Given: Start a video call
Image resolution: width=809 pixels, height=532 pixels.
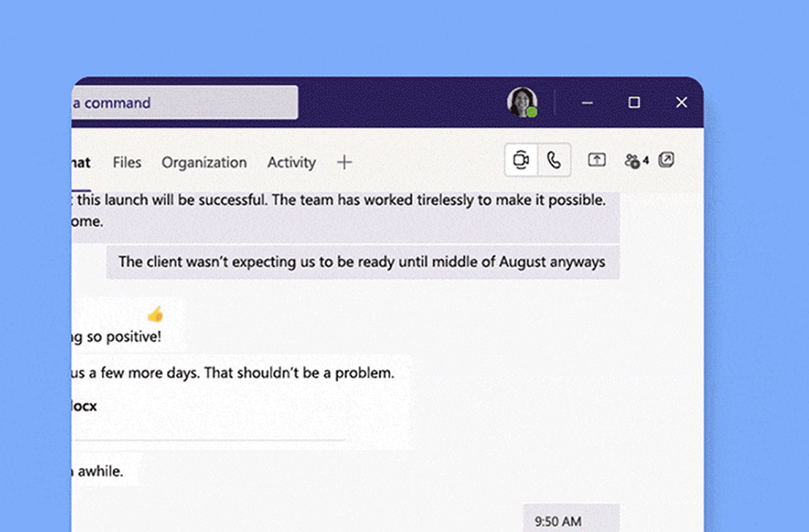Looking at the screenshot, I should click(521, 161).
